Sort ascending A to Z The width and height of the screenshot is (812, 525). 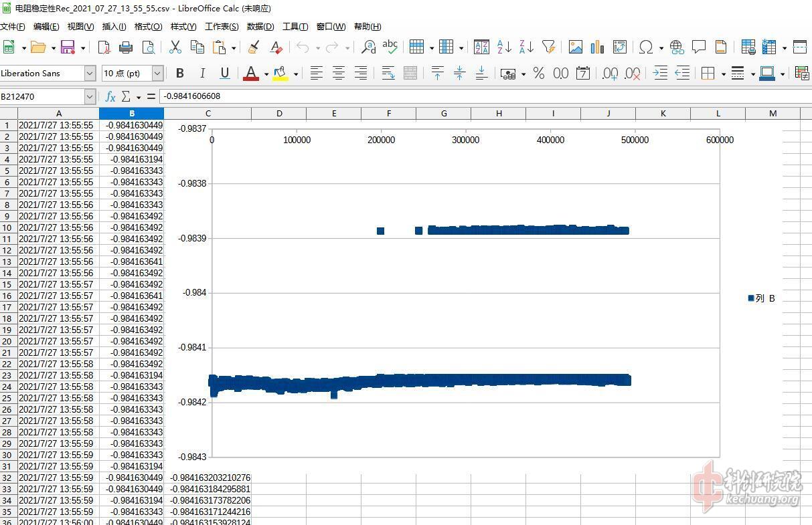tap(504, 47)
